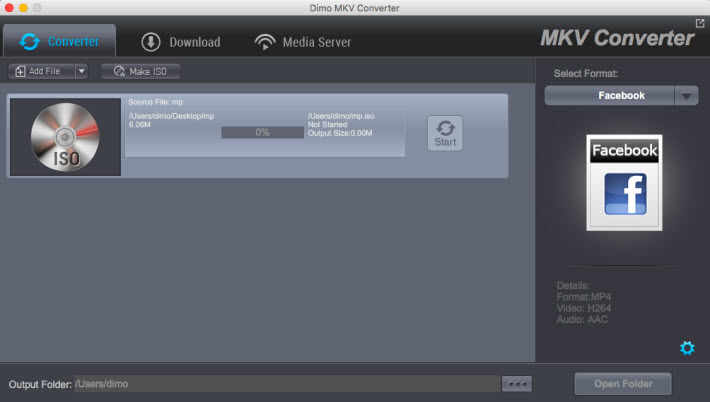Open the Download tab
710x402 pixels.
[180, 42]
